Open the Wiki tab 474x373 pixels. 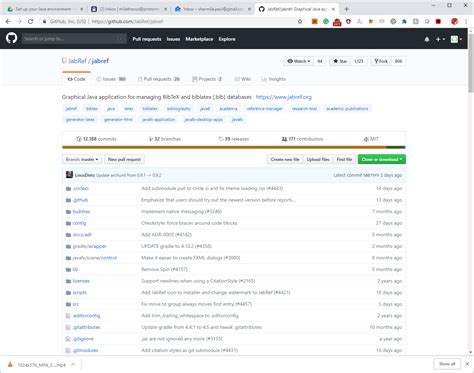tap(242, 79)
